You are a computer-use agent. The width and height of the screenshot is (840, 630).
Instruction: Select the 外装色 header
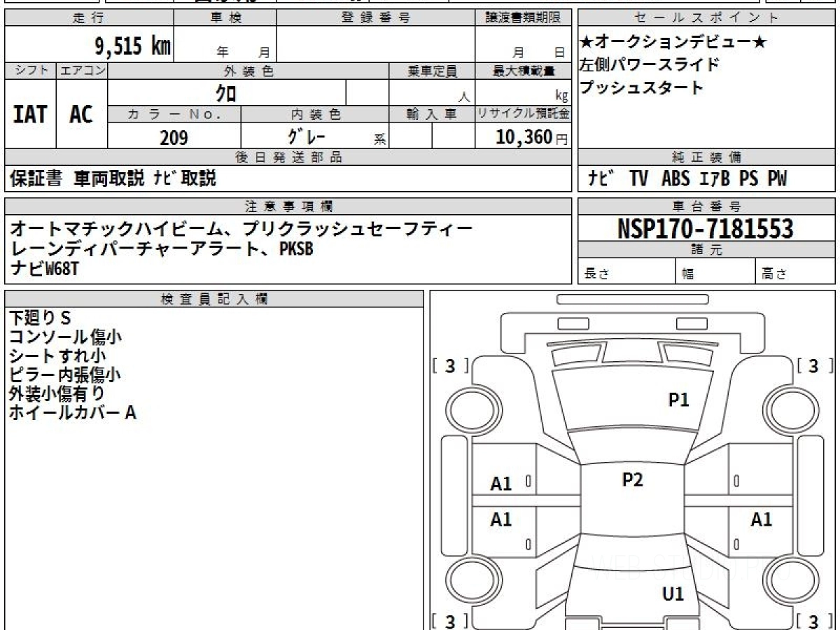click(248, 71)
